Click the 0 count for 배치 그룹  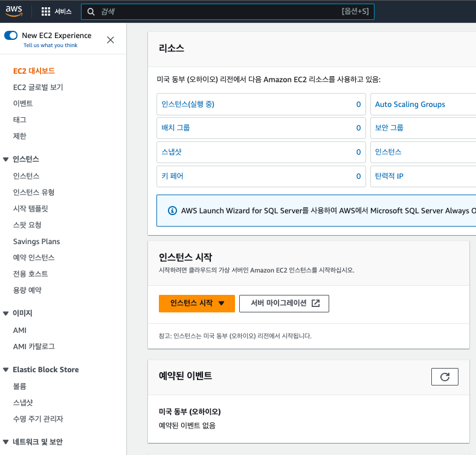pyautogui.click(x=359, y=128)
